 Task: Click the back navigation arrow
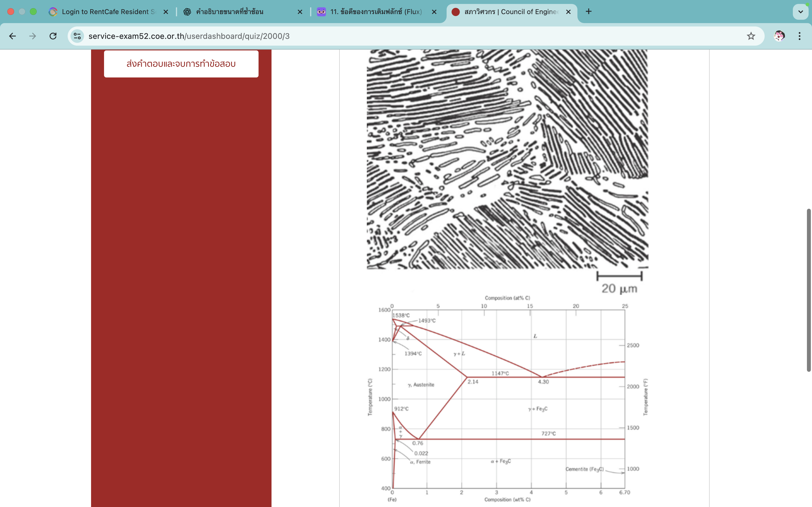[12, 36]
